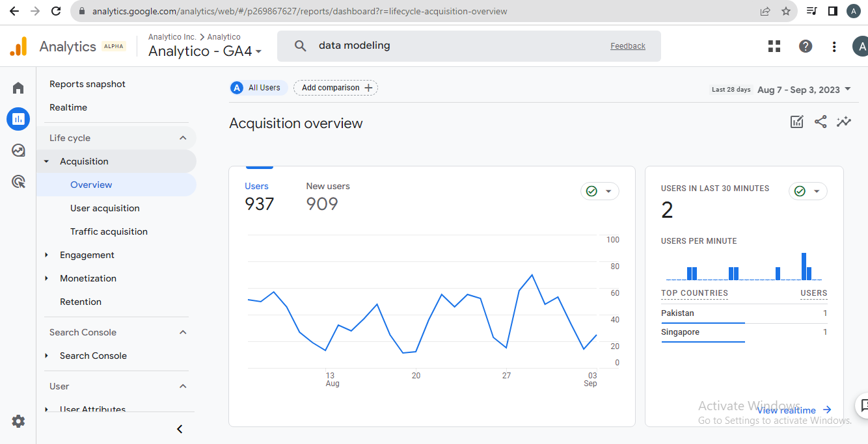Open Admin settings gear icon
Viewport: 868px width, 444px height.
point(18,421)
